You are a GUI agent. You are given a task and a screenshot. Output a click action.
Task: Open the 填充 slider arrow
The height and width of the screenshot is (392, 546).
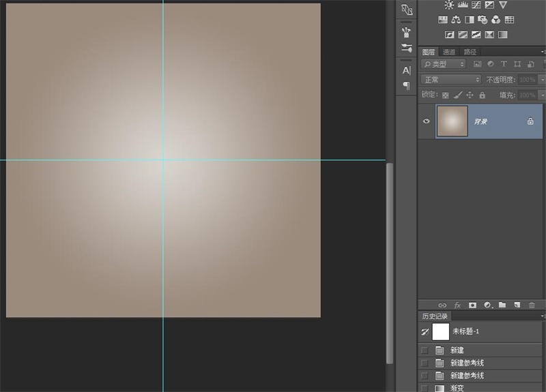point(542,95)
